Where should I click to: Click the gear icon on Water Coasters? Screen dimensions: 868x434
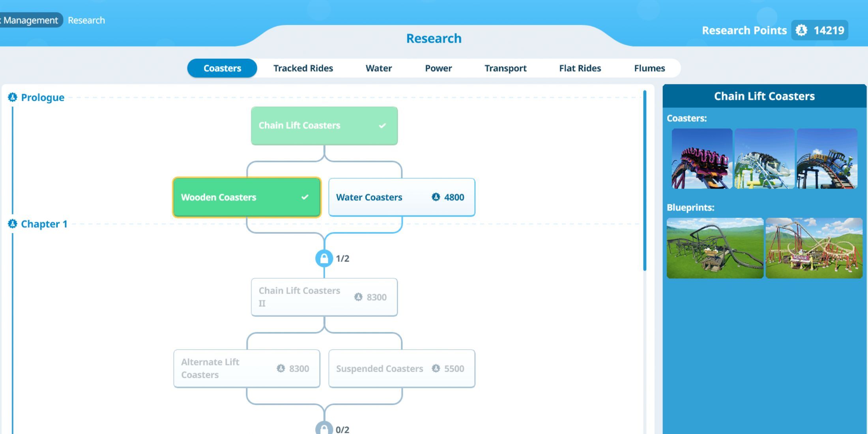pos(436,197)
